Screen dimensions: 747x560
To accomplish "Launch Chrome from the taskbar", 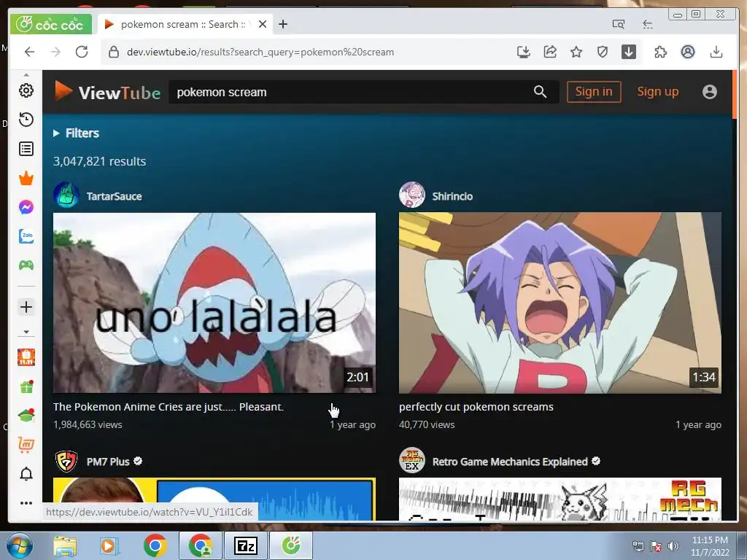I will point(155,545).
